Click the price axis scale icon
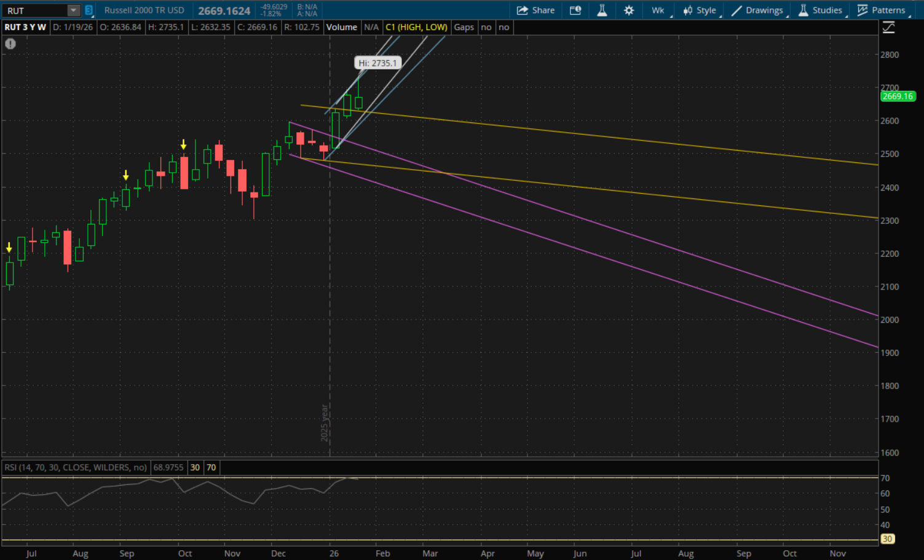This screenshot has width=924, height=560. click(888, 28)
